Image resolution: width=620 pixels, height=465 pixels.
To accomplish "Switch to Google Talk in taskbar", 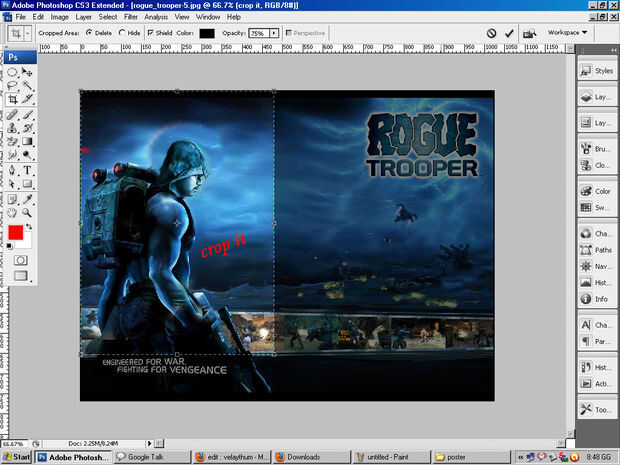I will click(x=151, y=457).
